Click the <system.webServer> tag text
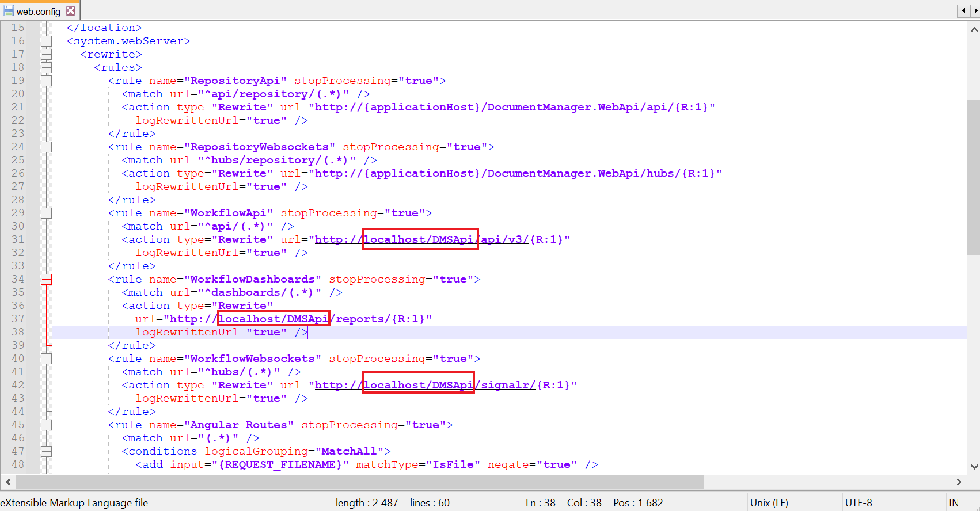Screen dimensions: 980x511 click(128, 41)
